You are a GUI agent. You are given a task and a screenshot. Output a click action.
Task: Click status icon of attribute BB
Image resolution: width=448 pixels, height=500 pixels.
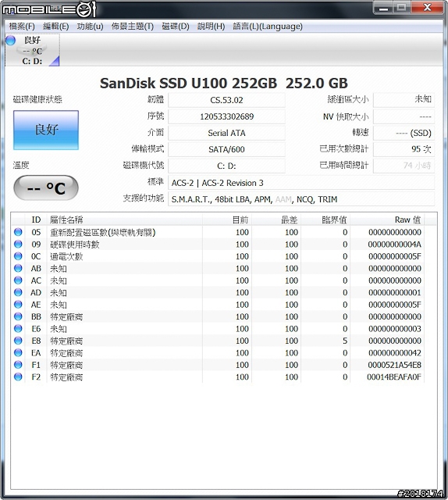18,316
